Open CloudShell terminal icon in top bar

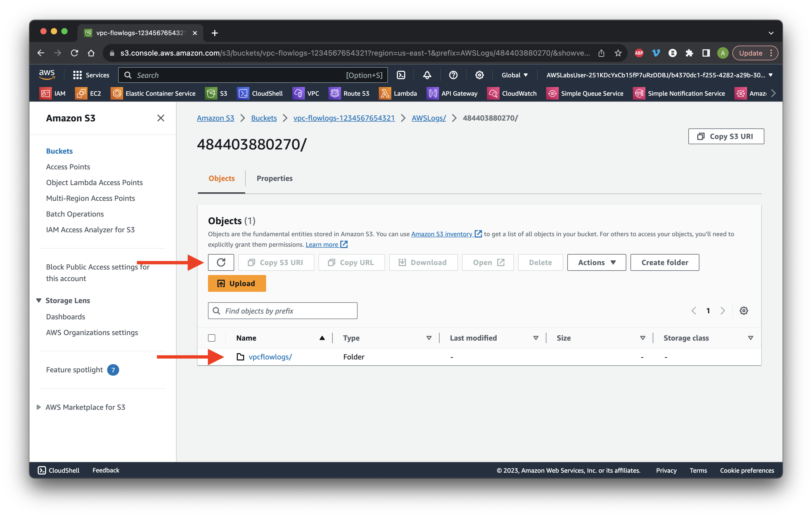coord(401,75)
